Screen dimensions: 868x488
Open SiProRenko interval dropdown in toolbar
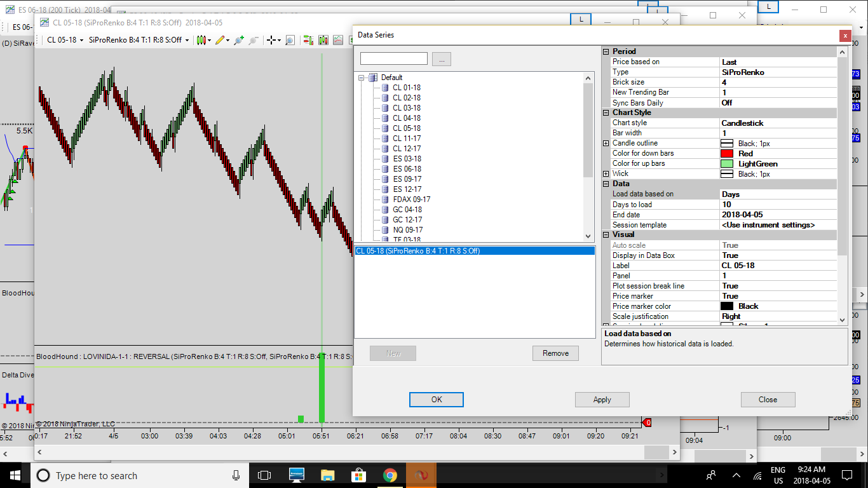(139, 40)
